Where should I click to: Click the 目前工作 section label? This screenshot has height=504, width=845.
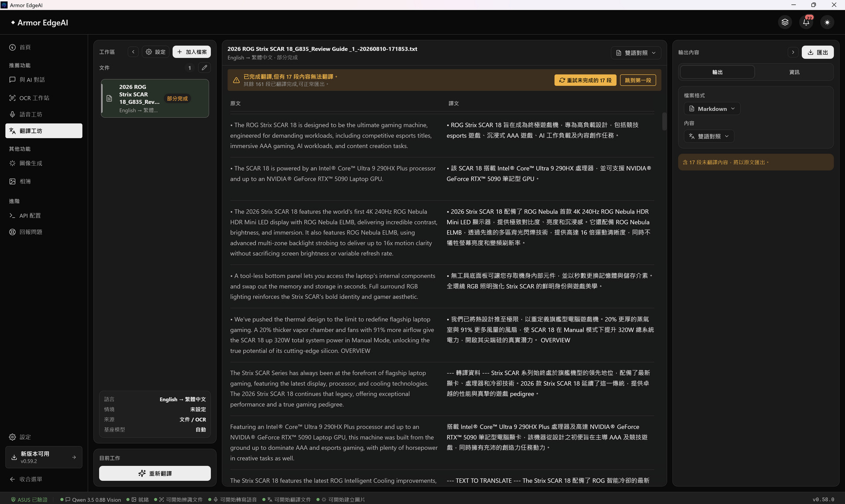[x=110, y=458]
